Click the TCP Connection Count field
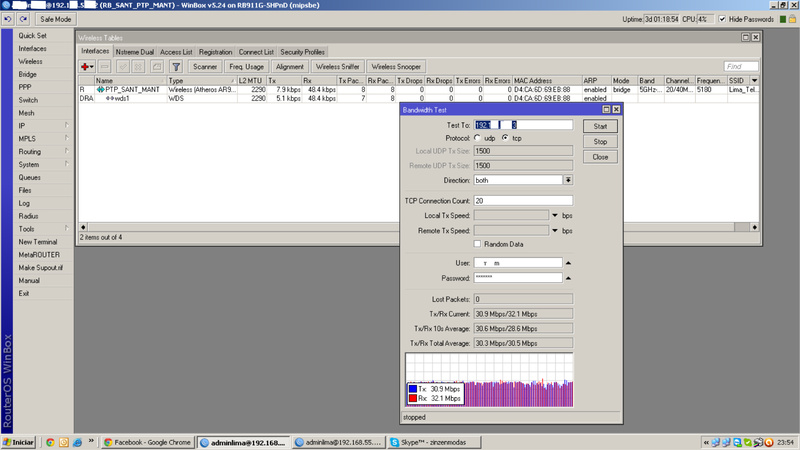Screen dimensions: 800x450 [x=522, y=201]
